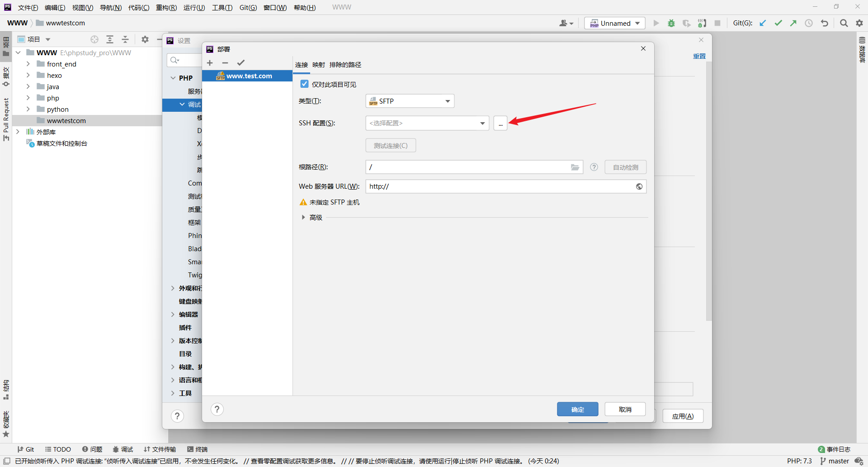Expand front_end folder in project tree
The image size is (868, 467).
(x=28, y=64)
